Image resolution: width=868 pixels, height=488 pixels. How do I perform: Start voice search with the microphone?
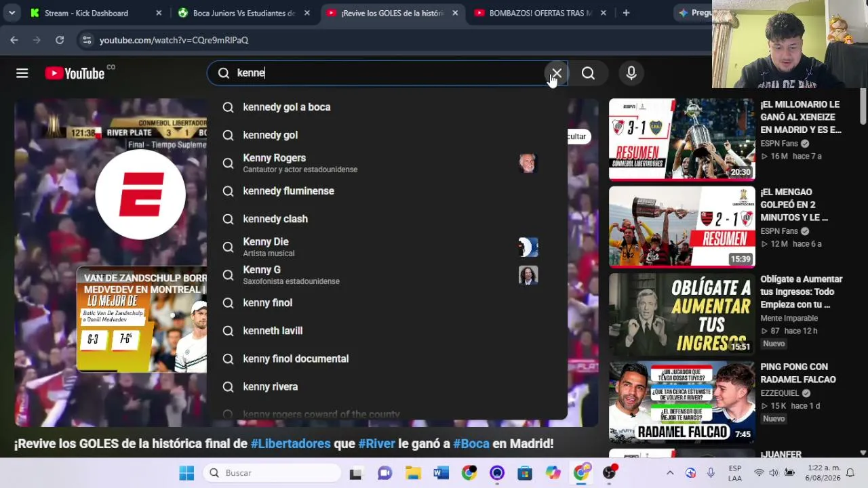(631, 73)
